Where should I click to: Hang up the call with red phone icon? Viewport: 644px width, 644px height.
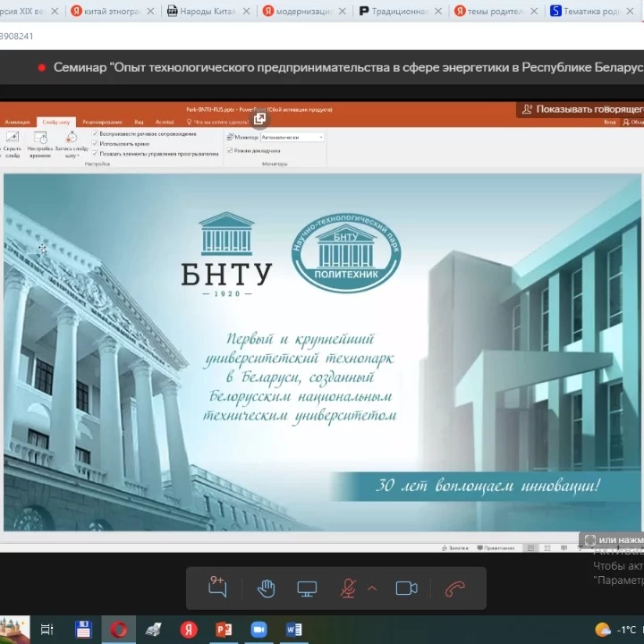[455, 588]
